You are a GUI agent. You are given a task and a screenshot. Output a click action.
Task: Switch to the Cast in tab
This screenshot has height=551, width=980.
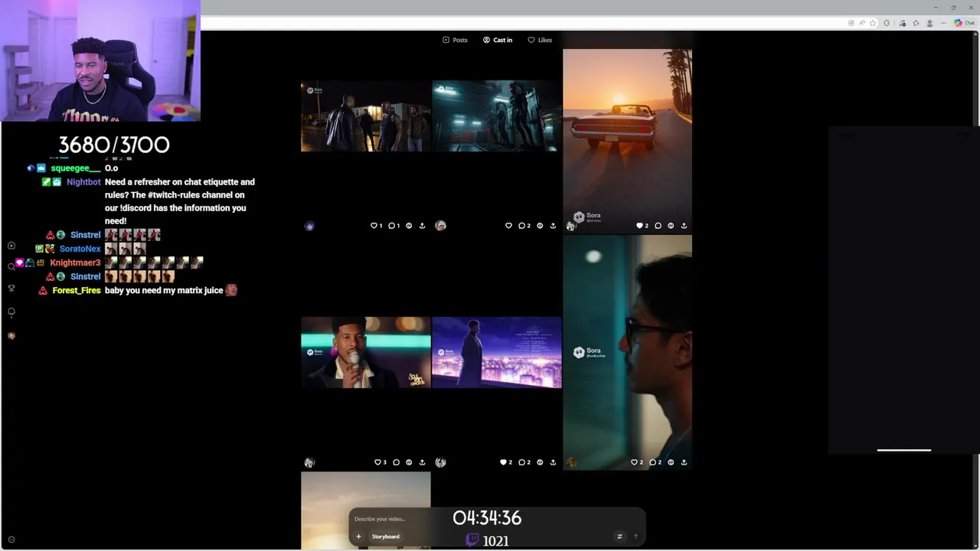point(498,40)
